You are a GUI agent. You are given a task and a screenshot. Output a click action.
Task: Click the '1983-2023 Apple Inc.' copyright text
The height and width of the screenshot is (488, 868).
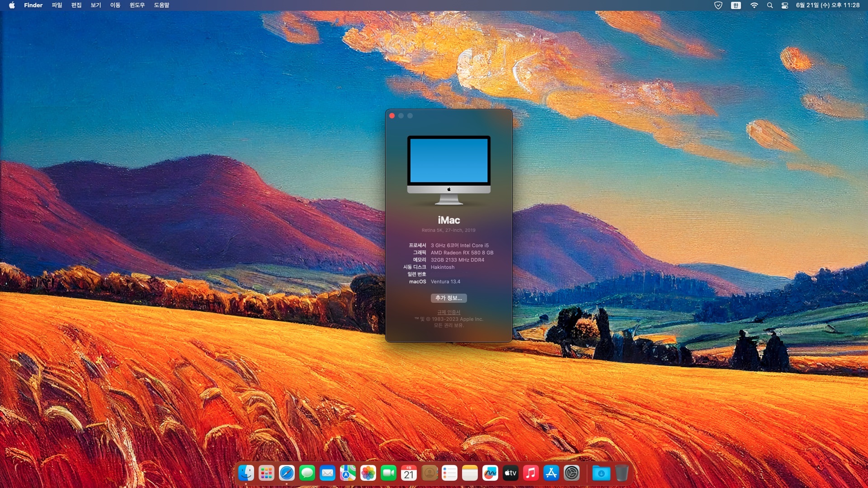(457, 319)
